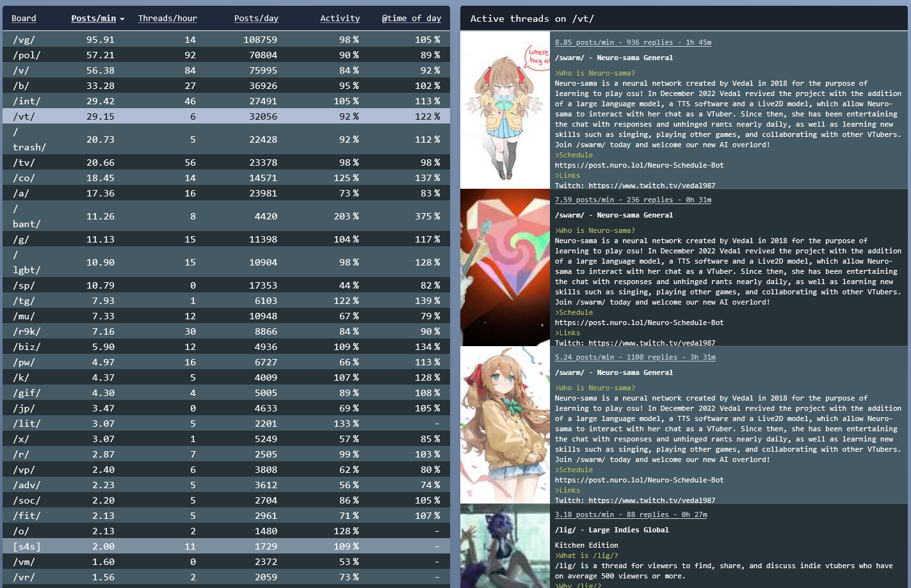Open the 5.24 posts/min, 1108 replies thread link

(635, 357)
